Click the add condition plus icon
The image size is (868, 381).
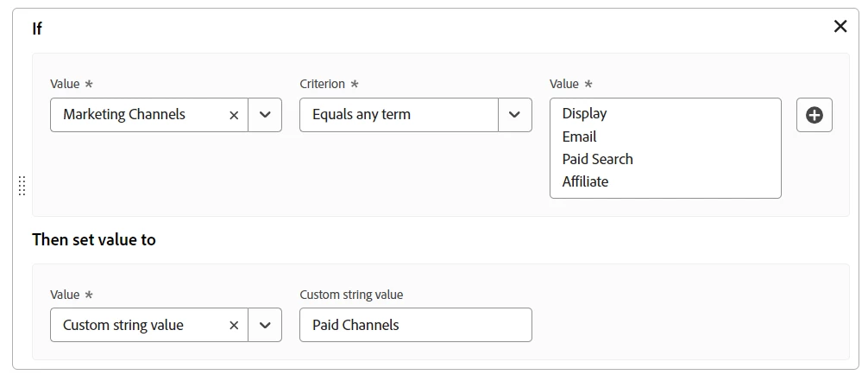(814, 115)
